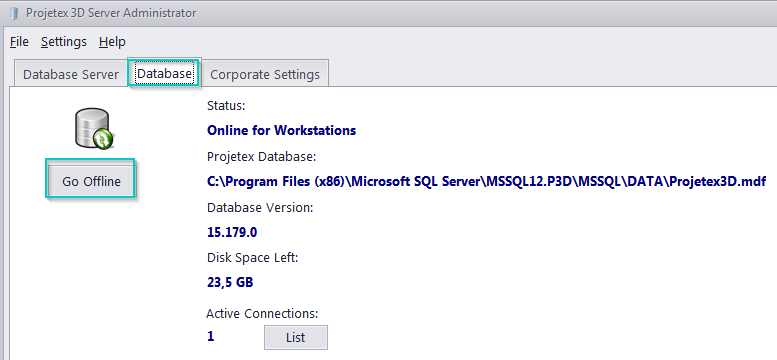Click the database version value 15.179.0
This screenshot has height=360, width=777.
(x=232, y=232)
